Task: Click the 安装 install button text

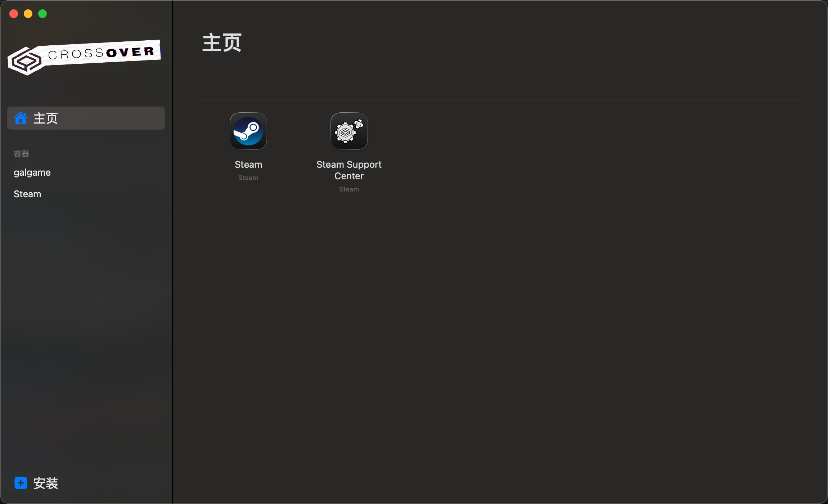Action: coord(46,483)
